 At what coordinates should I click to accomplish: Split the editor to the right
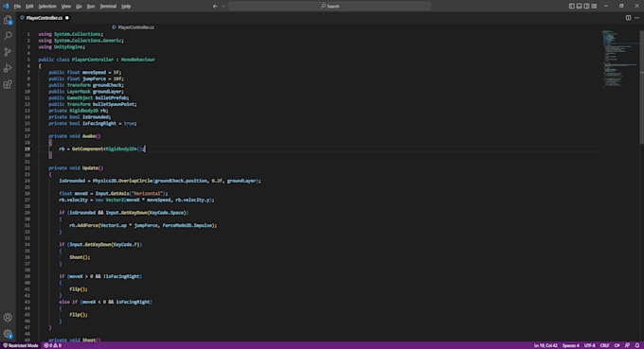629,18
